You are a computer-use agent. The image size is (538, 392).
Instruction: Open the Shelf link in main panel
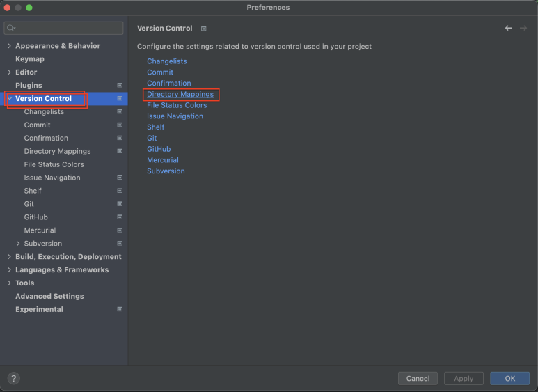point(155,127)
